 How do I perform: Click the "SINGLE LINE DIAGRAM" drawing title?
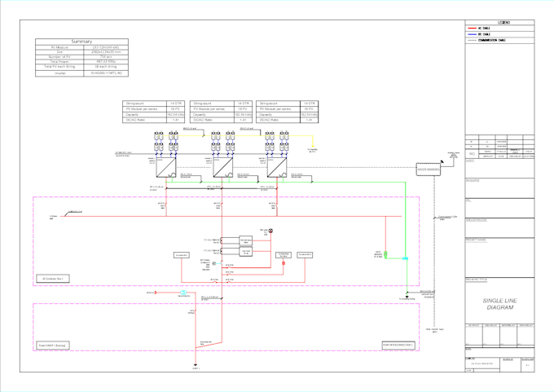point(499,304)
